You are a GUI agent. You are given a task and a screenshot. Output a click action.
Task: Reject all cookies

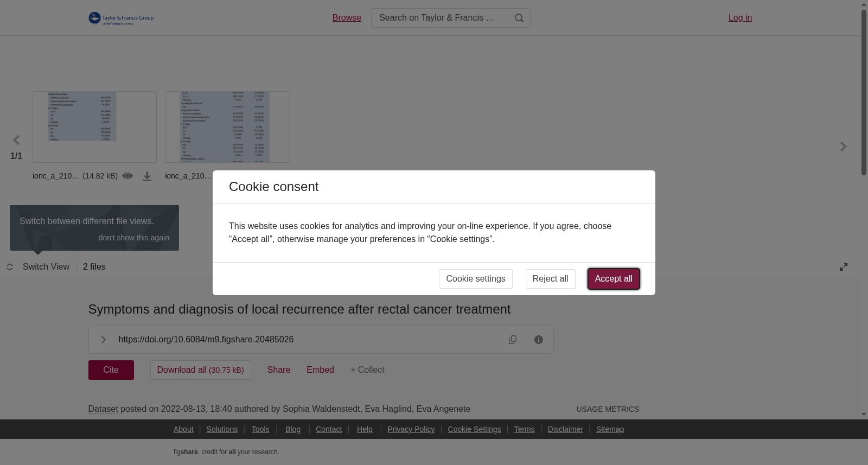(x=550, y=279)
